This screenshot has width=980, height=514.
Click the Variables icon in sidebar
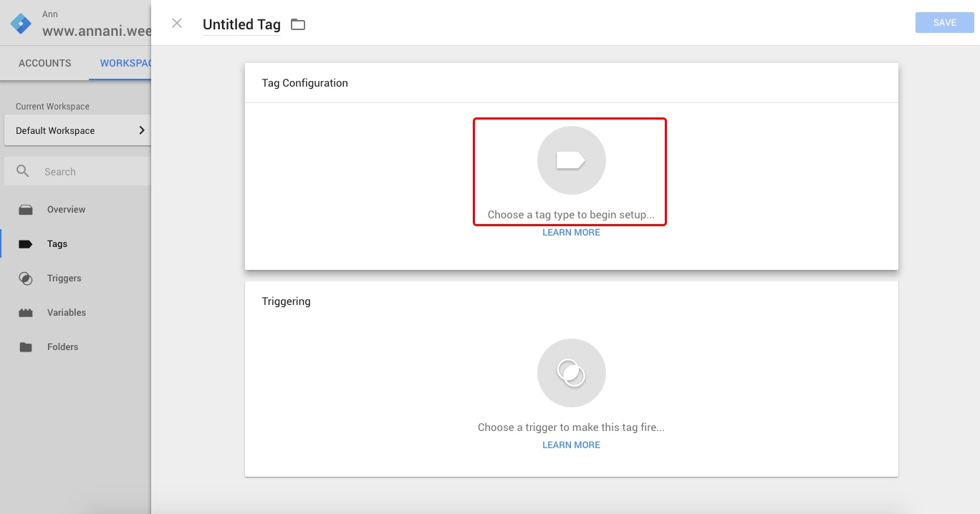[26, 313]
